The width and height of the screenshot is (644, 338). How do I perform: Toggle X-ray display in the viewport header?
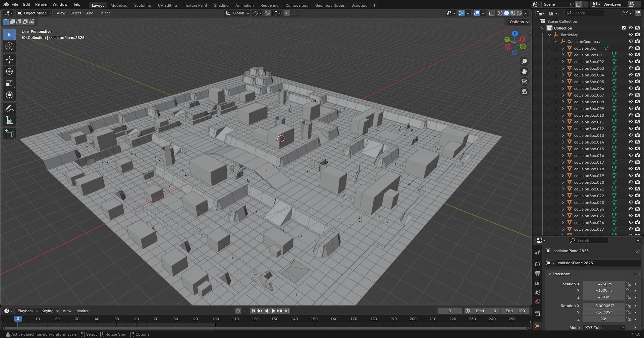(x=491, y=13)
